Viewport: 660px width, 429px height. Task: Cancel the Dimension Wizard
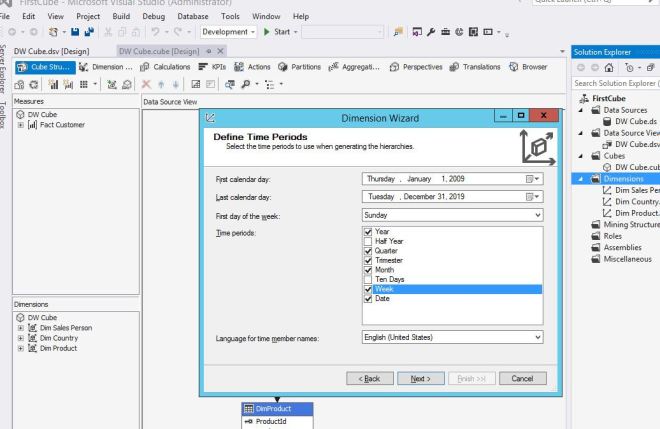521,379
